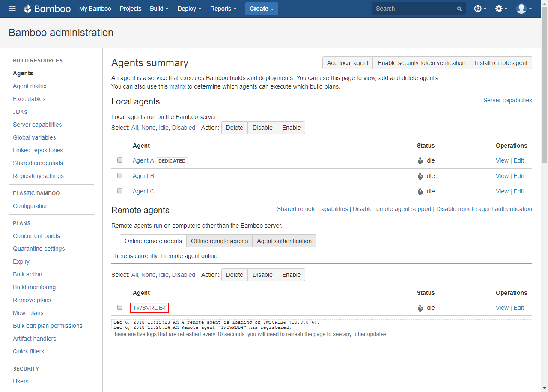Click Add local agent button
The height and width of the screenshot is (392, 548).
[x=348, y=63]
